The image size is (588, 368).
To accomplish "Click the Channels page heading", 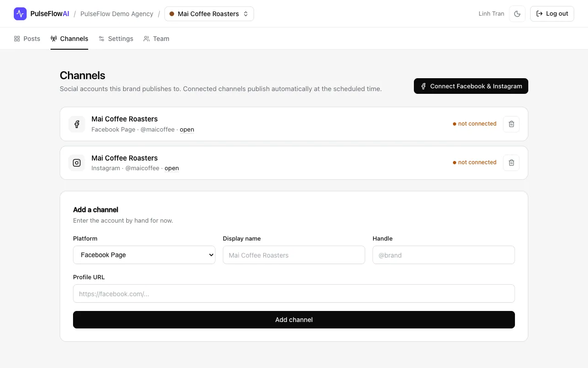I will [x=83, y=75].
